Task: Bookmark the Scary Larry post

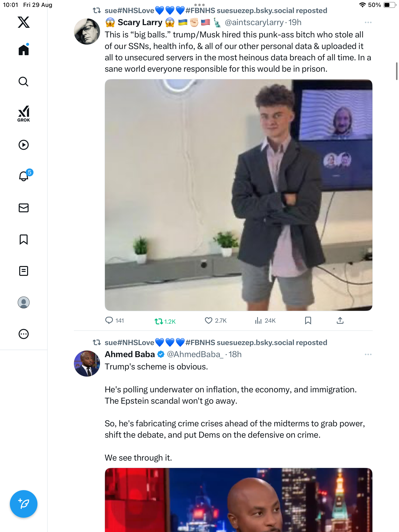Action: coord(308,321)
